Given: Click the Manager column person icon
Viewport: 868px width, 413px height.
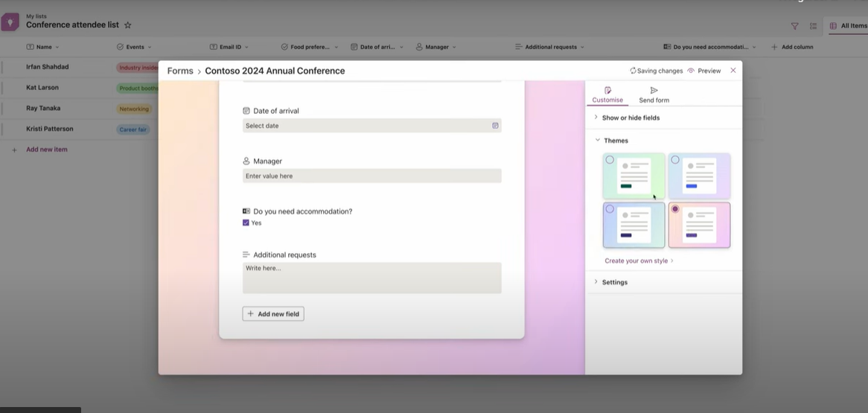Looking at the screenshot, I should pyautogui.click(x=419, y=47).
